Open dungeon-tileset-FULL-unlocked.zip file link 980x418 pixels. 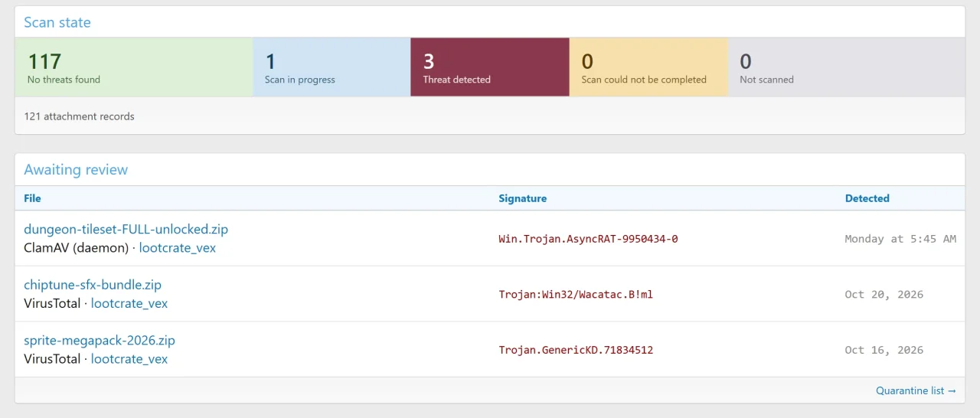point(126,229)
